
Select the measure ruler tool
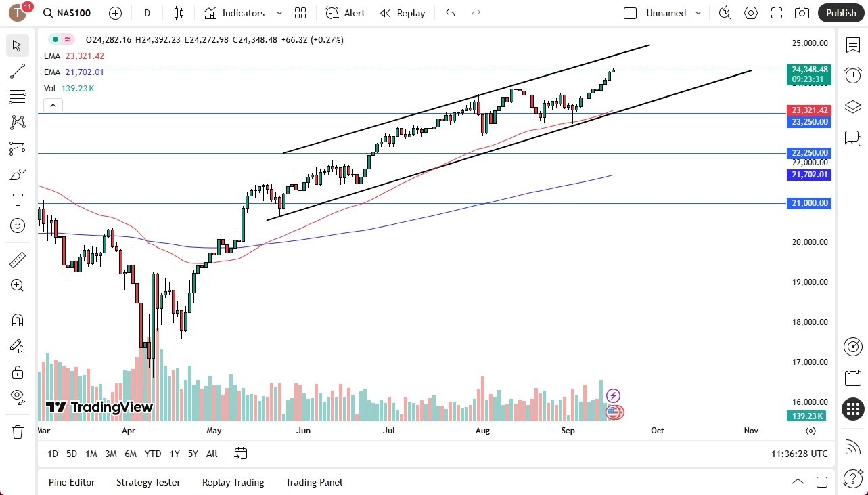tap(17, 259)
